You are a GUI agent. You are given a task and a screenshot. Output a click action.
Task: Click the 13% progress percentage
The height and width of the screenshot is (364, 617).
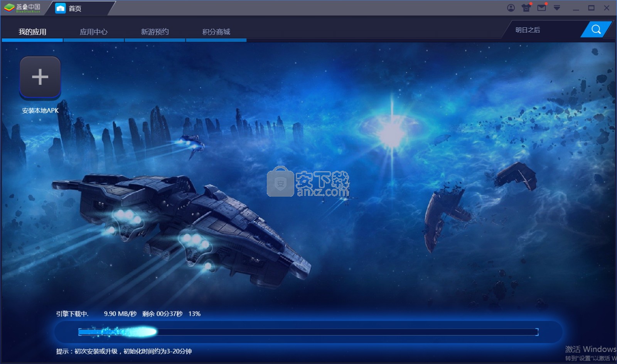point(194,314)
